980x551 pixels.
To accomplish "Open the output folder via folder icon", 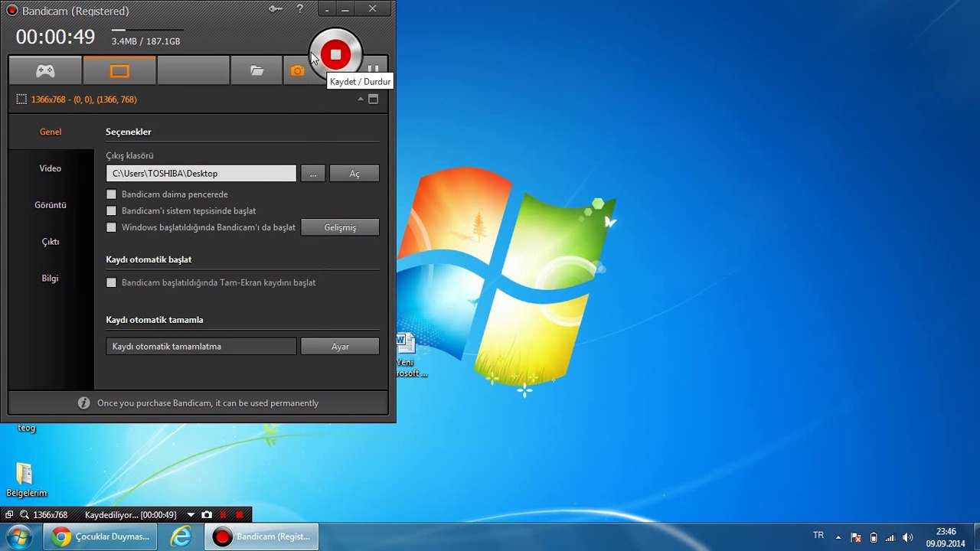I will point(256,71).
